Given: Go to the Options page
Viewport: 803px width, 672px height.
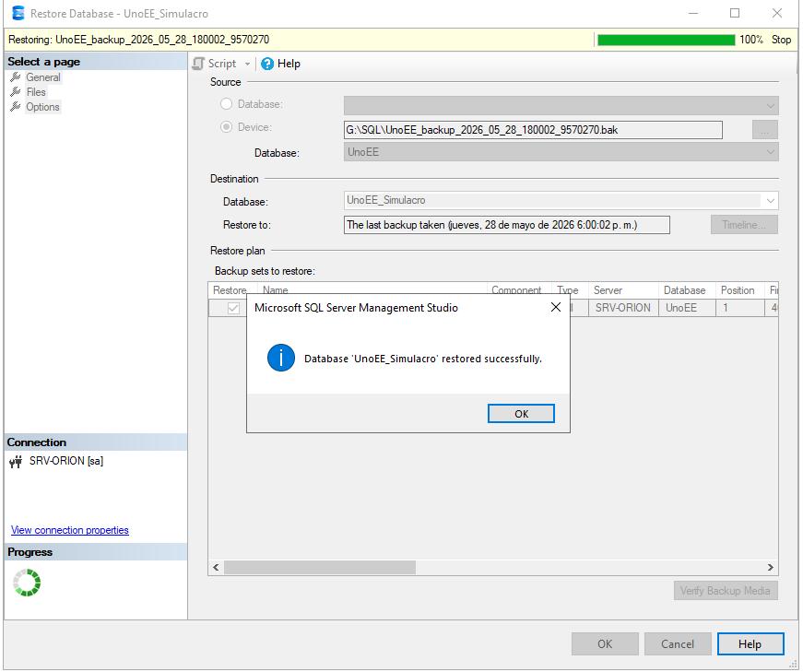Looking at the screenshot, I should click(x=43, y=107).
